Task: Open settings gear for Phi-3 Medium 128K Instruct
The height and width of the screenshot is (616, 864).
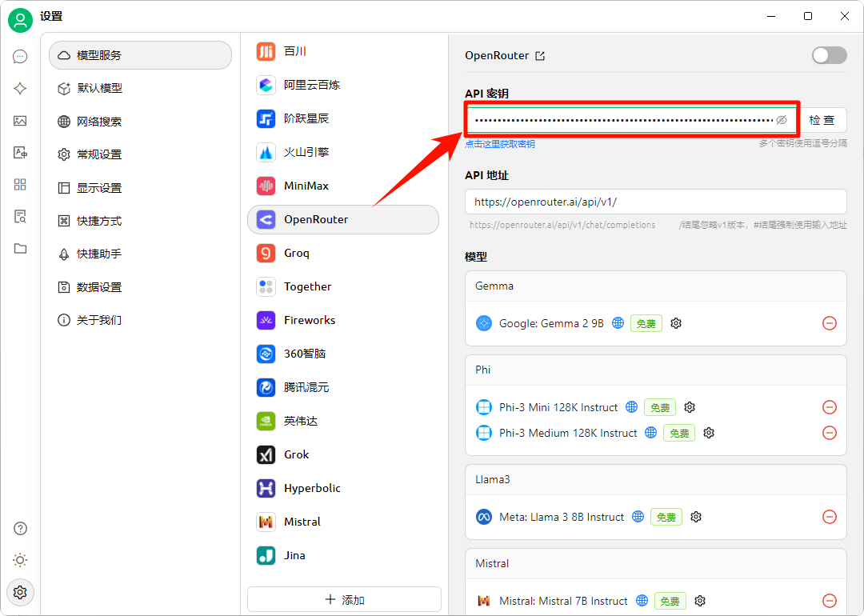Action: 709,433
